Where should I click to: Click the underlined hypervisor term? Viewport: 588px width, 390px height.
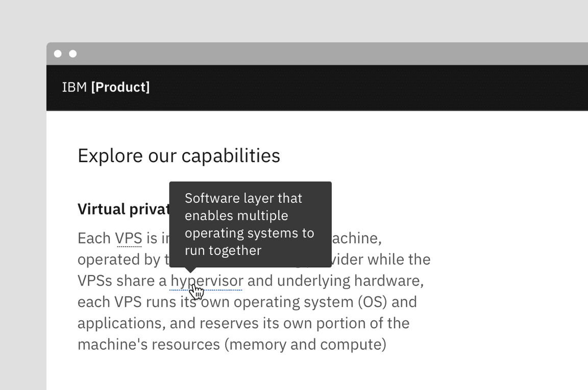(207, 281)
